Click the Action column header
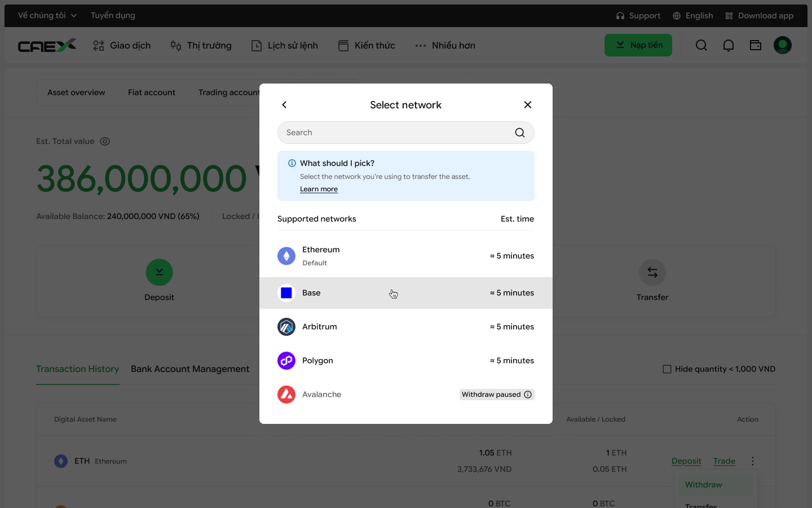The image size is (812, 508). point(748,419)
